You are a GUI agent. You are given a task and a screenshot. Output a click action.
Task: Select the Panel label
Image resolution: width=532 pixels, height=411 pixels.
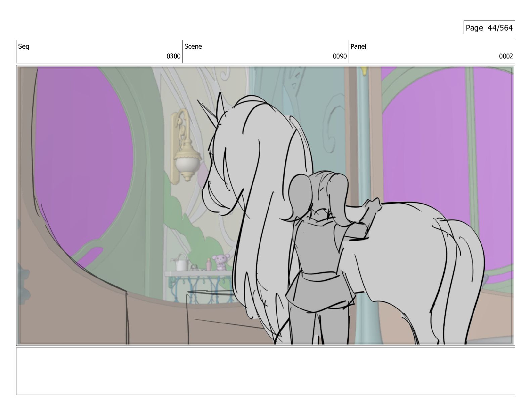point(358,46)
